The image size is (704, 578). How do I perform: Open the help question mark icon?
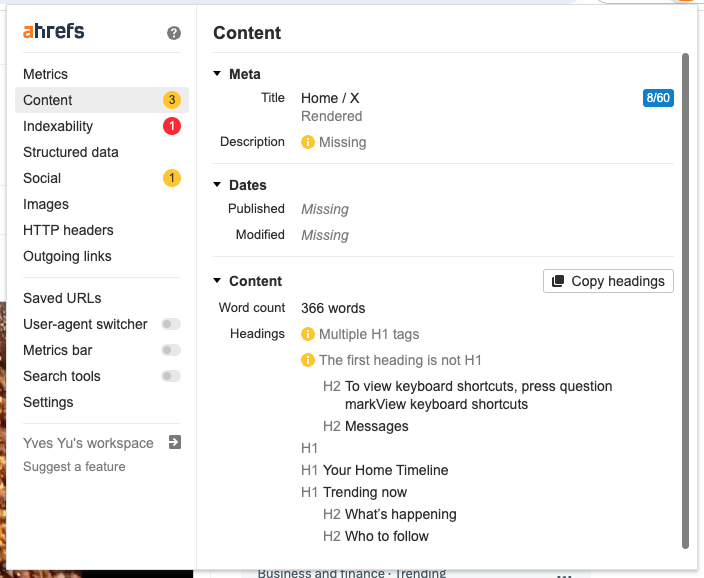pyautogui.click(x=174, y=33)
